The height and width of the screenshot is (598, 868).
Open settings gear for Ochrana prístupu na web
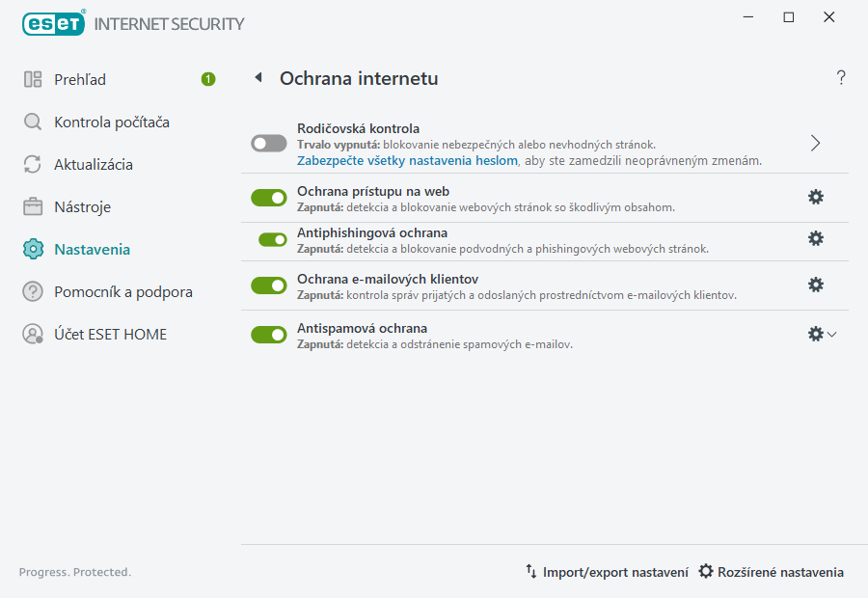[816, 196]
